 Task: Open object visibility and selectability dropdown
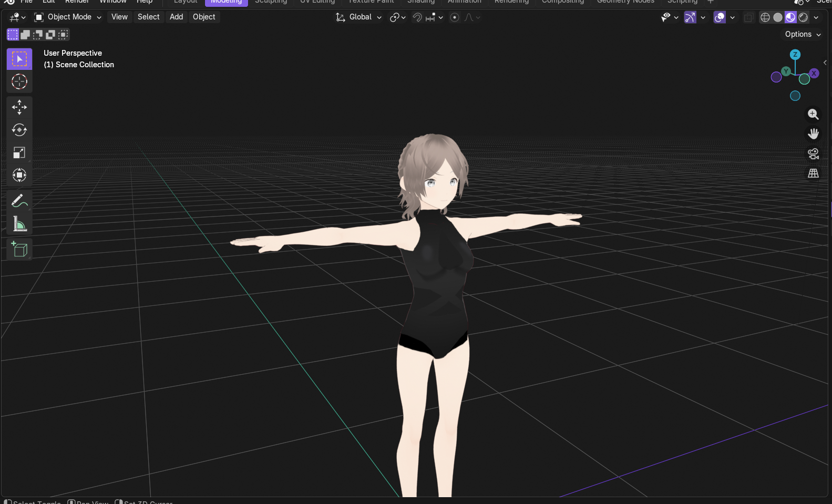(x=670, y=17)
